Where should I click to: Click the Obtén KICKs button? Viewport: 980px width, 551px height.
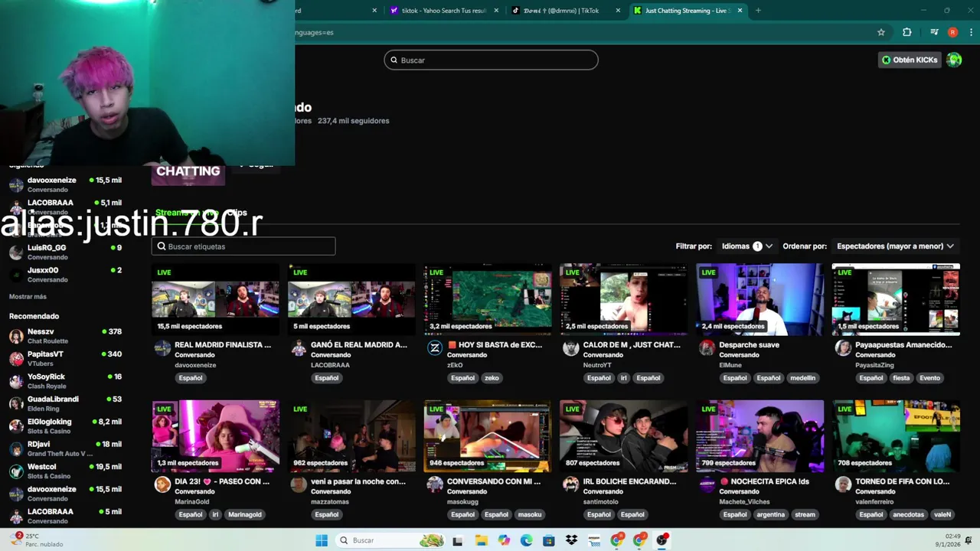tap(910, 60)
